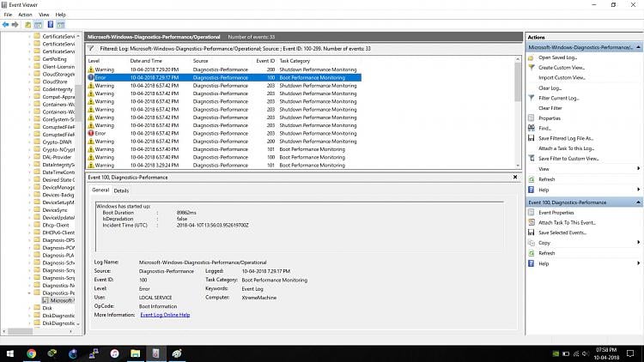Switch to the Details tab
The height and width of the screenshot is (362, 644).
click(121, 190)
